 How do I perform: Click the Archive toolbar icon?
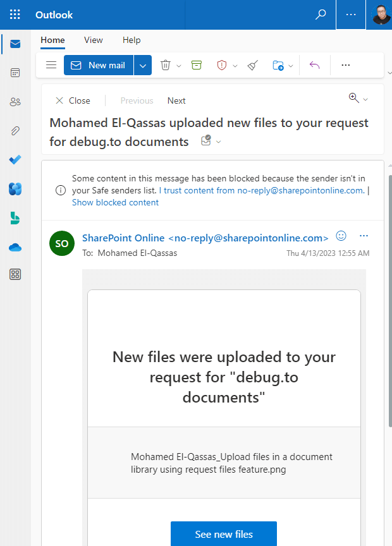click(x=197, y=65)
